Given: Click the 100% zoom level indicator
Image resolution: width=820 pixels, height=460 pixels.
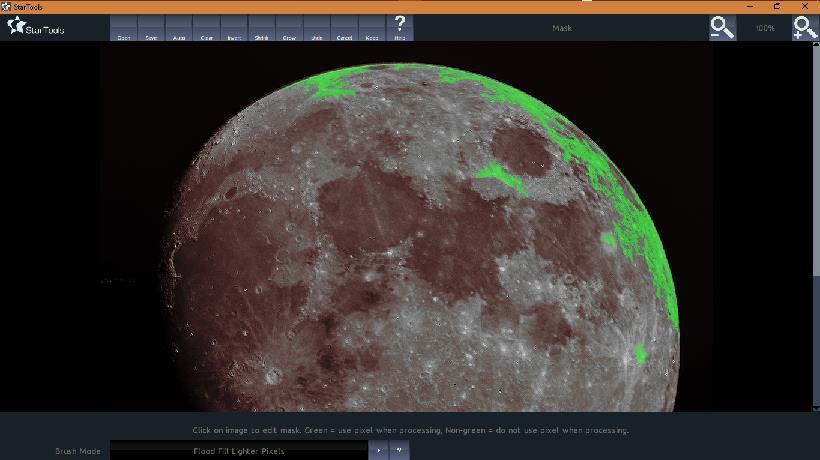Looking at the screenshot, I should pyautogui.click(x=765, y=28).
